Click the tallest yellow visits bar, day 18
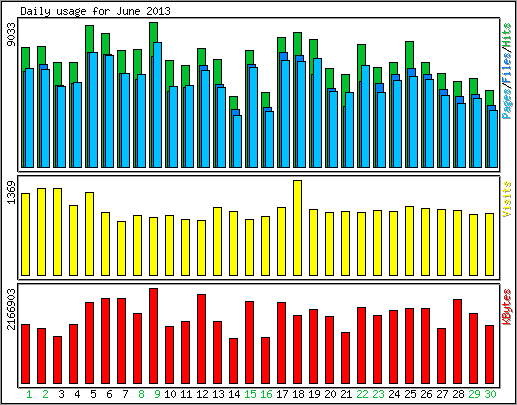This screenshot has height=405, width=517. point(297,228)
